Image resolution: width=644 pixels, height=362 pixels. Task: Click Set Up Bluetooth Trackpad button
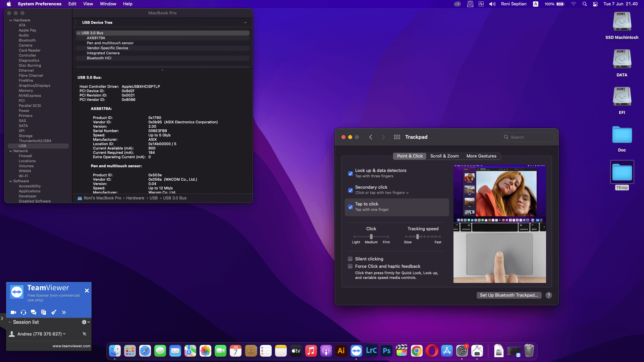click(x=509, y=295)
